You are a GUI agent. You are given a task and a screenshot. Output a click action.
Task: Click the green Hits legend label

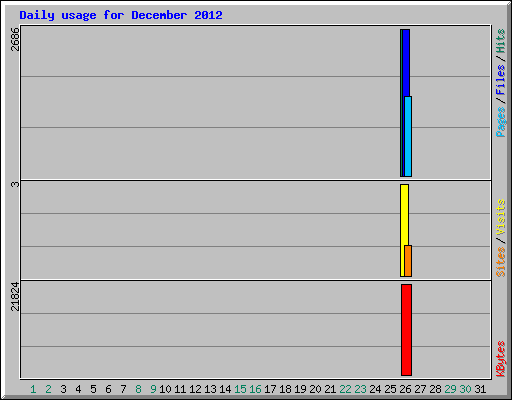[500, 41]
